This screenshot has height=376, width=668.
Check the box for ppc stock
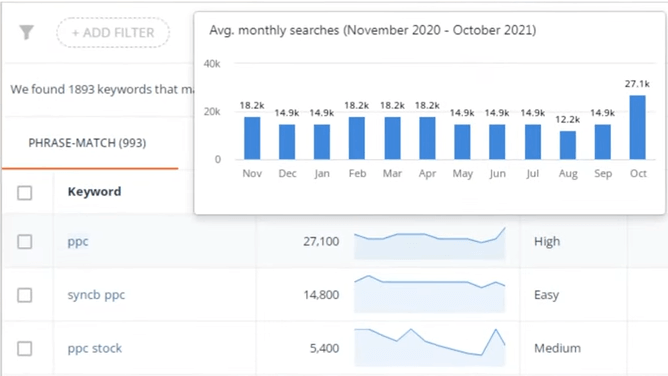[25, 349]
